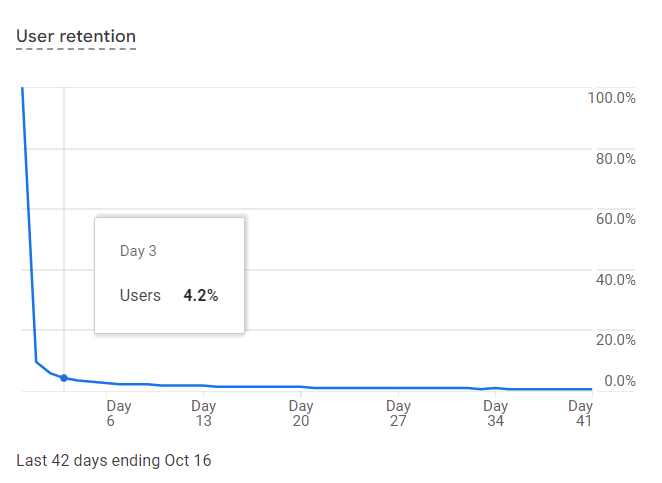
Task: Click the 20.0% axis label
Action: pyautogui.click(x=616, y=340)
